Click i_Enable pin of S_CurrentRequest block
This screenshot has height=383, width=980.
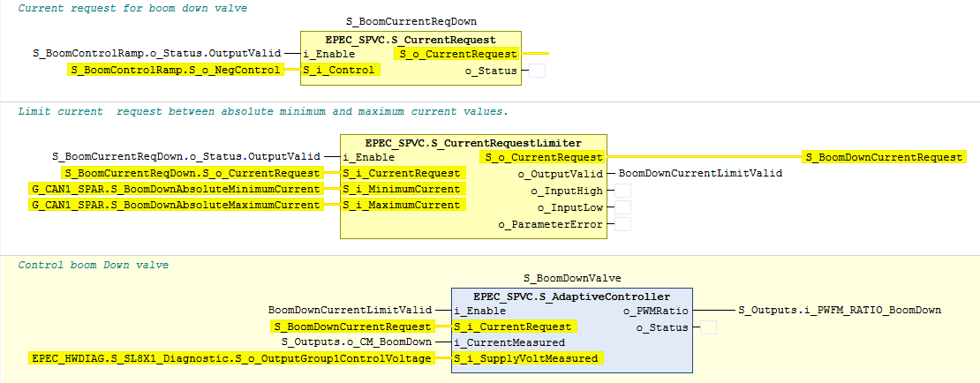(328, 54)
